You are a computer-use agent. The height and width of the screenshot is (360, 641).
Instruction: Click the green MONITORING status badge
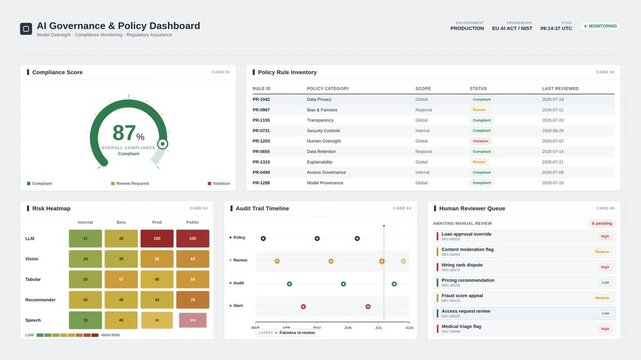coord(600,26)
